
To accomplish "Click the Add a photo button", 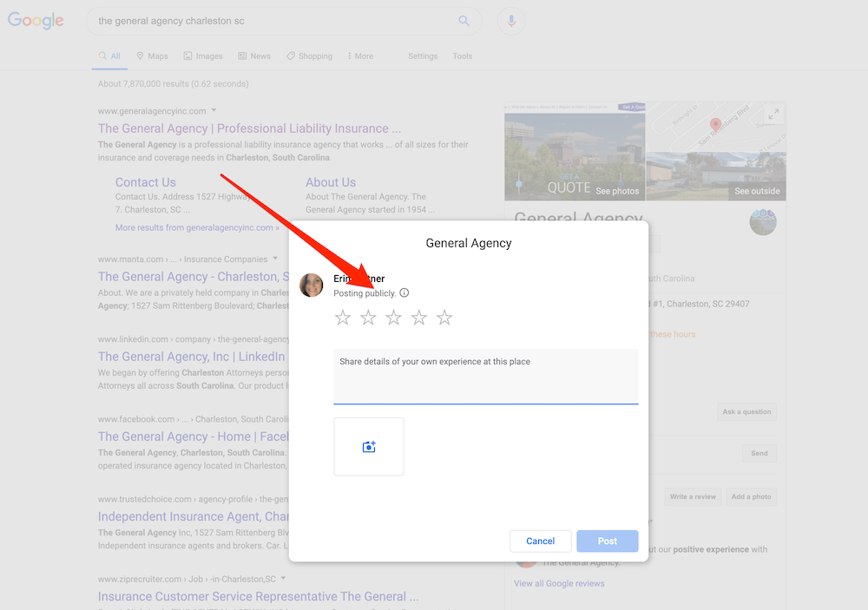I will [x=751, y=496].
